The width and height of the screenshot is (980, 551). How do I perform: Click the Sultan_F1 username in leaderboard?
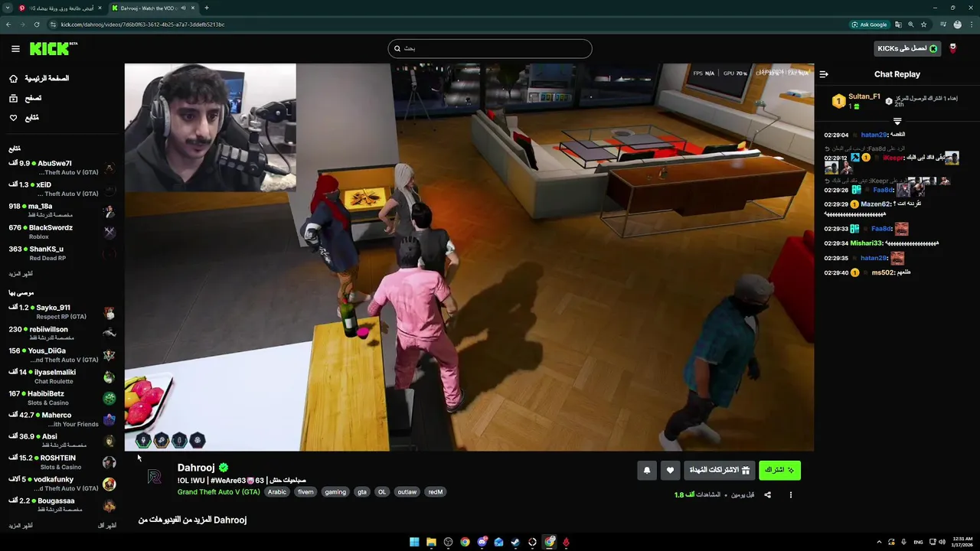(864, 96)
